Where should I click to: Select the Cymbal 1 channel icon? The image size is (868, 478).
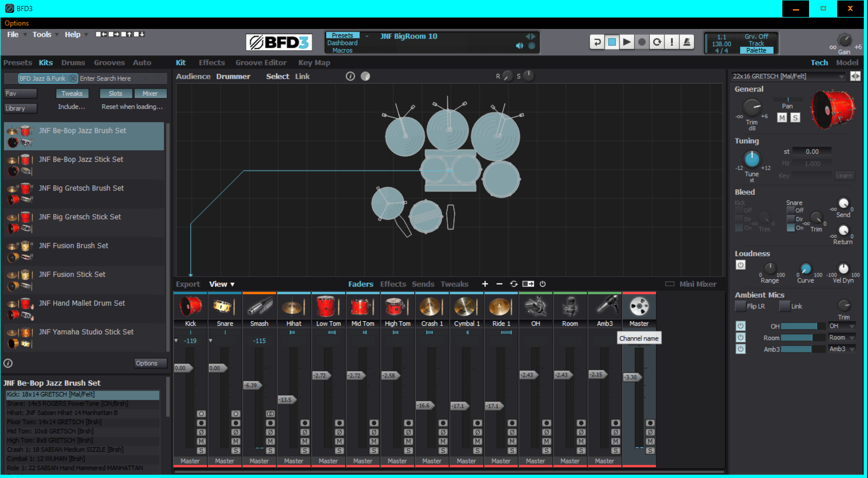pos(466,306)
